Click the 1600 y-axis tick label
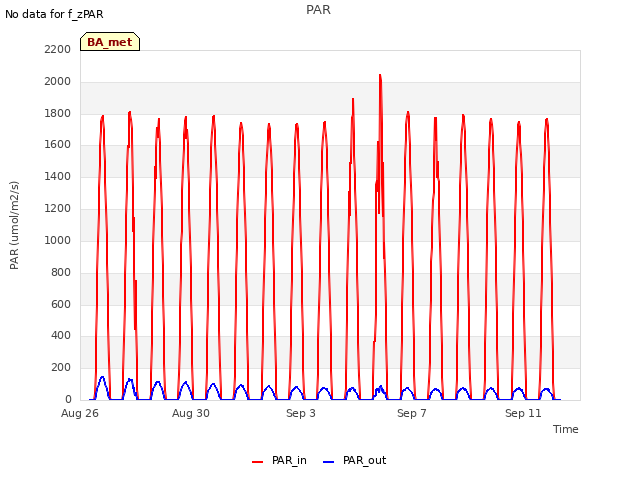The image size is (640, 480). coord(58,144)
